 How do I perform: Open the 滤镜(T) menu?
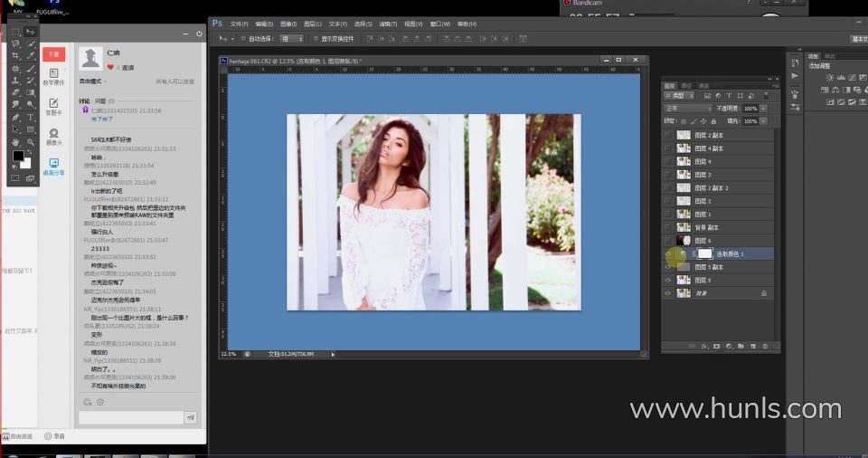point(388,24)
